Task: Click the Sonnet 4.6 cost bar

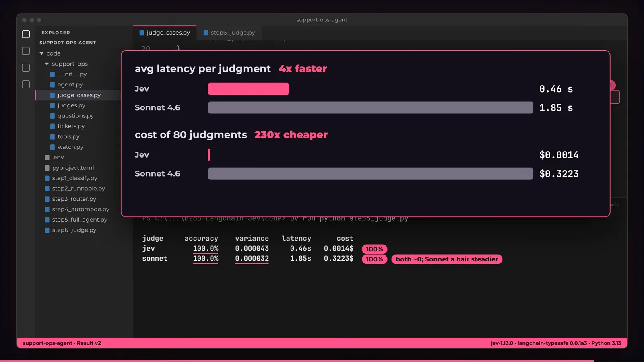Action: 370,174
